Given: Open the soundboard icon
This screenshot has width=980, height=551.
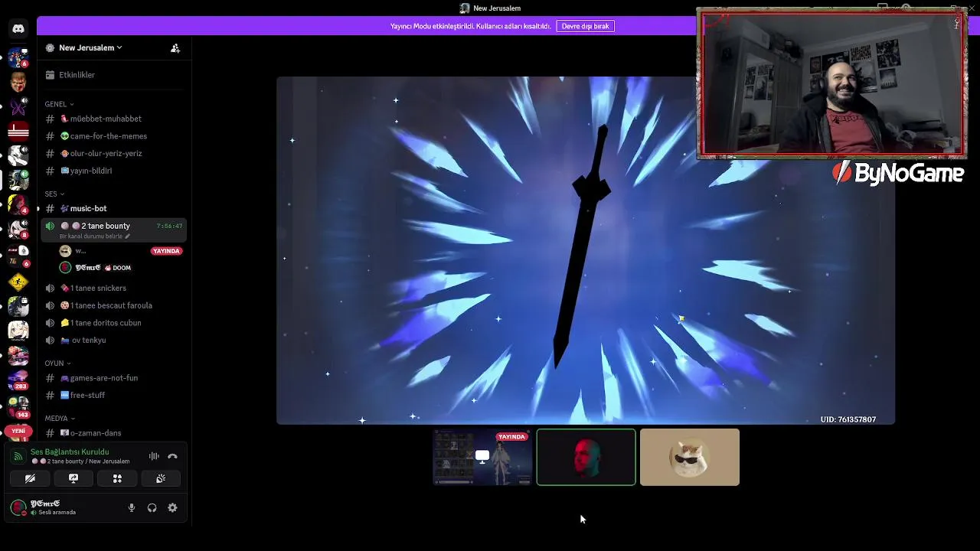Looking at the screenshot, I should pyautogui.click(x=161, y=478).
